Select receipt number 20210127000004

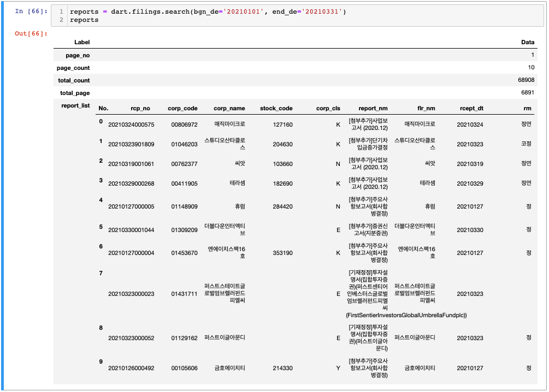(x=131, y=253)
